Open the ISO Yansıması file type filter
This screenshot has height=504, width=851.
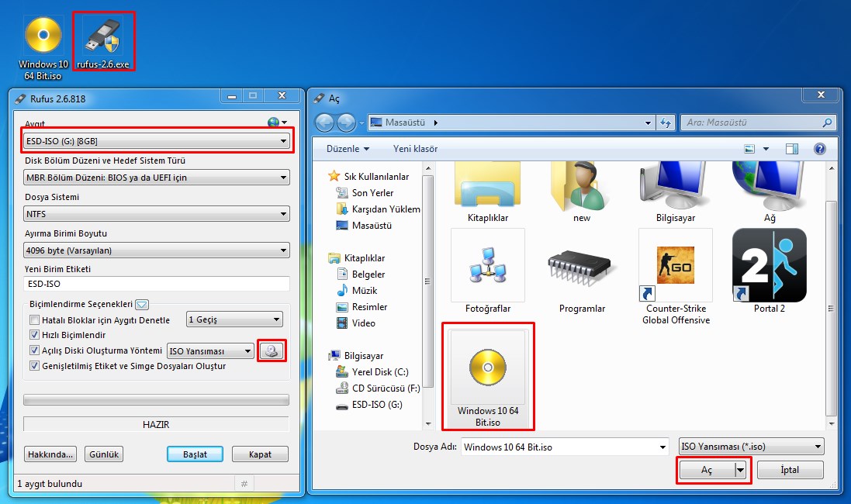(750, 447)
